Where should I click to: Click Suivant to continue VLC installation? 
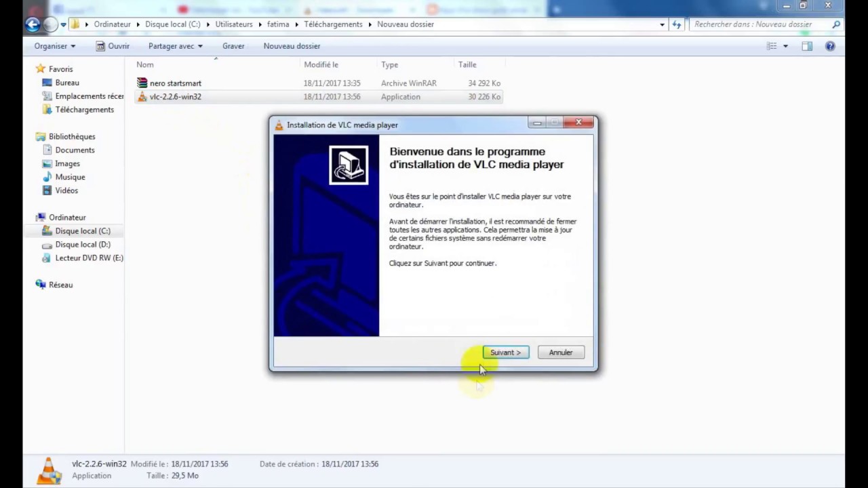(506, 352)
